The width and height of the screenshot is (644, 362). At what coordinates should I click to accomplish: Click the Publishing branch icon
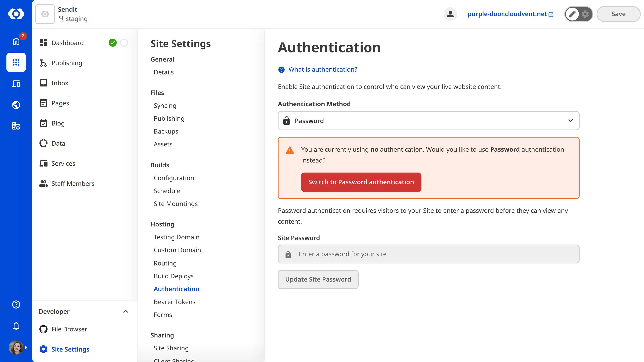point(43,63)
